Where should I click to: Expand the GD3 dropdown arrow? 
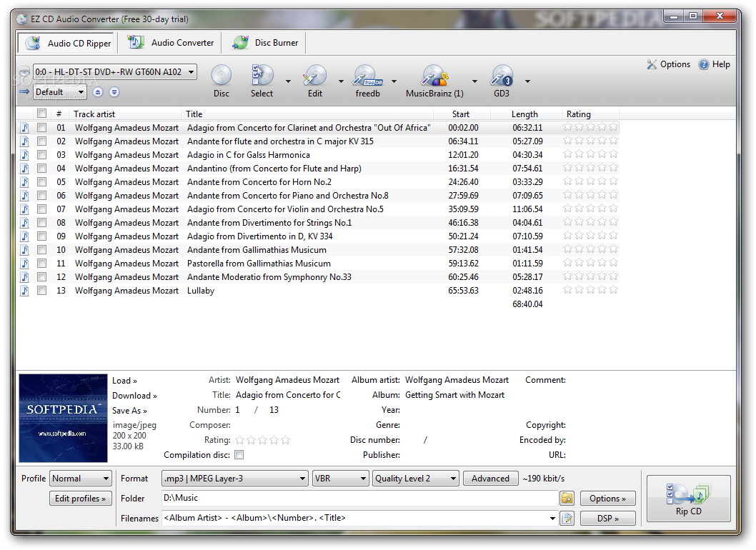tap(527, 81)
